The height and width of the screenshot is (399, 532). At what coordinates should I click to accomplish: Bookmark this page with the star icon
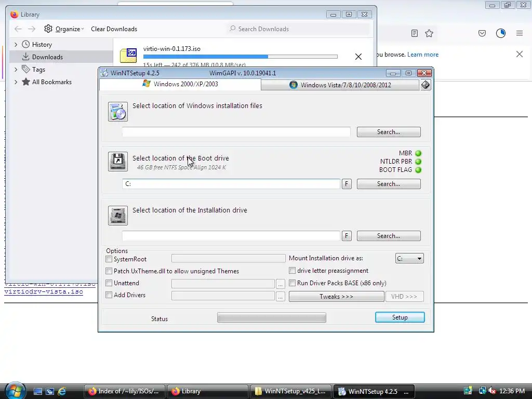point(429,33)
